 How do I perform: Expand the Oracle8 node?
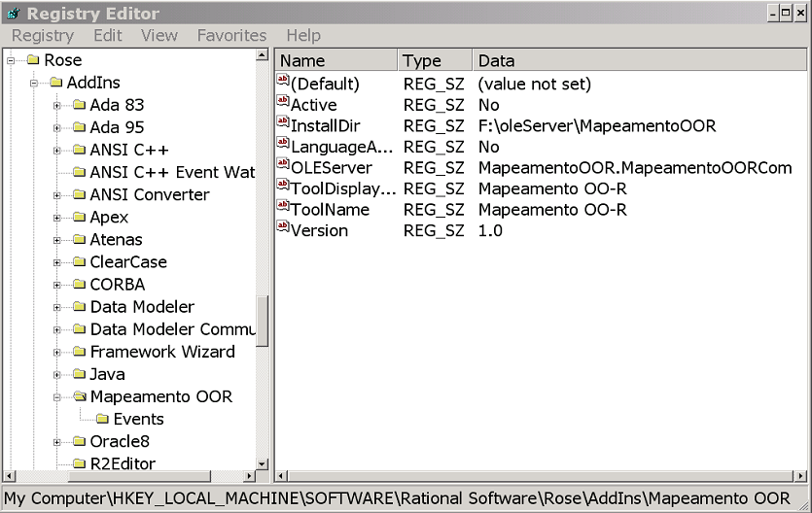[57, 442]
